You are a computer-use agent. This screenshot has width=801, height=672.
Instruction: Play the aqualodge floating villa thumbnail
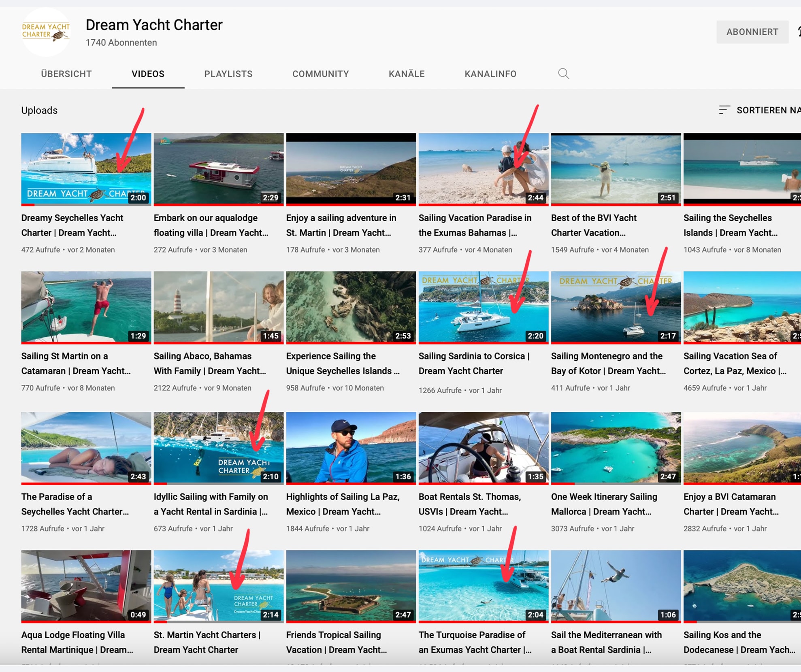tap(219, 169)
